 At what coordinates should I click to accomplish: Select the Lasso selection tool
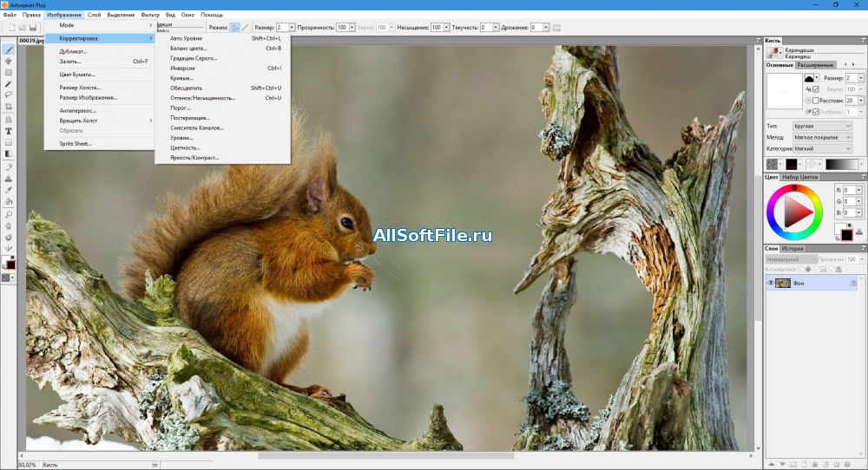[x=9, y=95]
